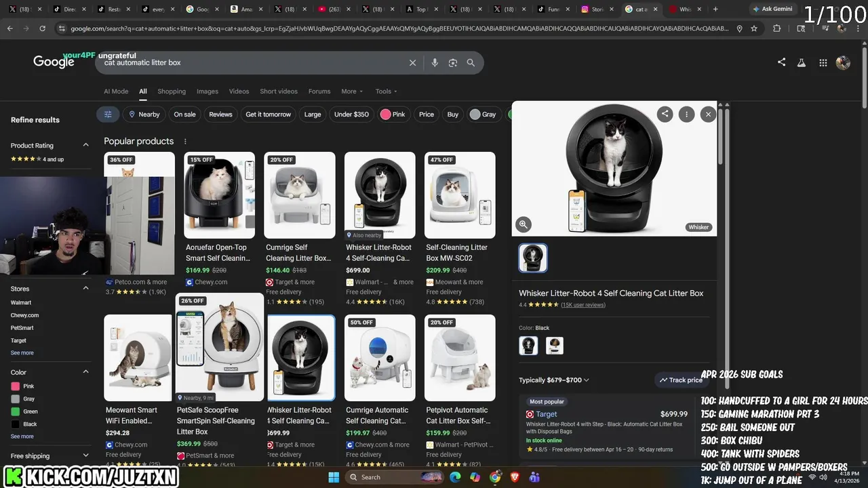Toggle the Nearby filter chip

point(144,115)
